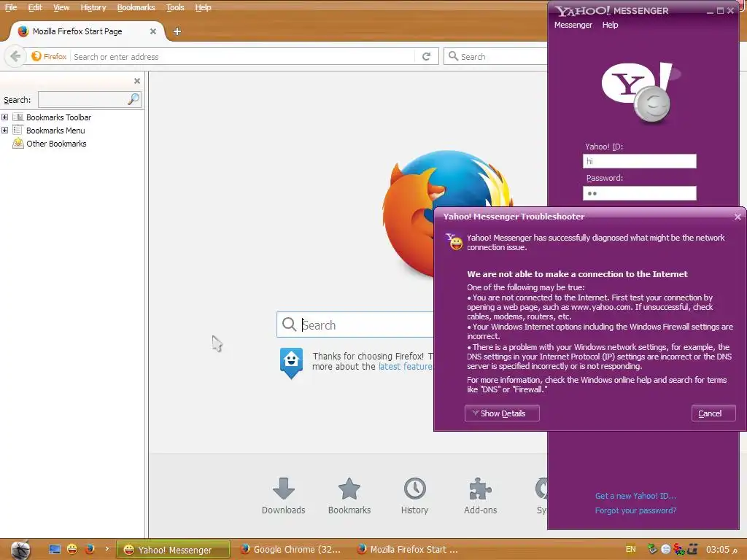Expand the Bookmarks Menu tree node
This screenshot has height=560, width=747.
coord(5,130)
